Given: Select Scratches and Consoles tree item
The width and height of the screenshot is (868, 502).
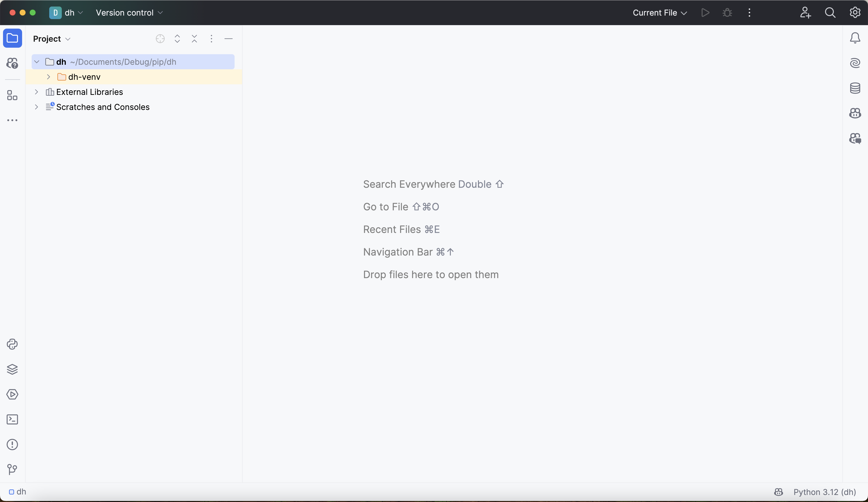Looking at the screenshot, I should click(x=103, y=107).
